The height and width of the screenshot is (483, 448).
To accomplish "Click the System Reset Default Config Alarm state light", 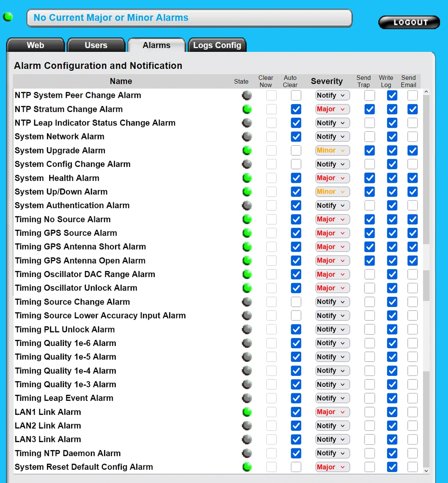I will (247, 467).
